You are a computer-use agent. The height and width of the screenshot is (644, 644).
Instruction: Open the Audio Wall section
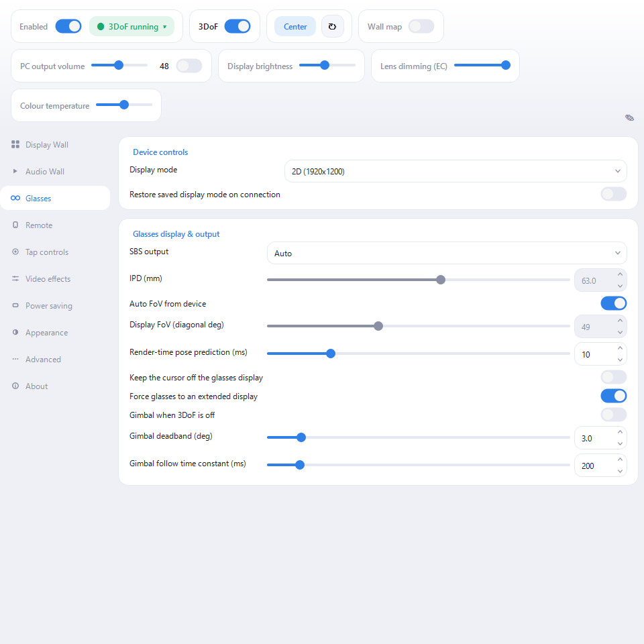tap(55, 171)
